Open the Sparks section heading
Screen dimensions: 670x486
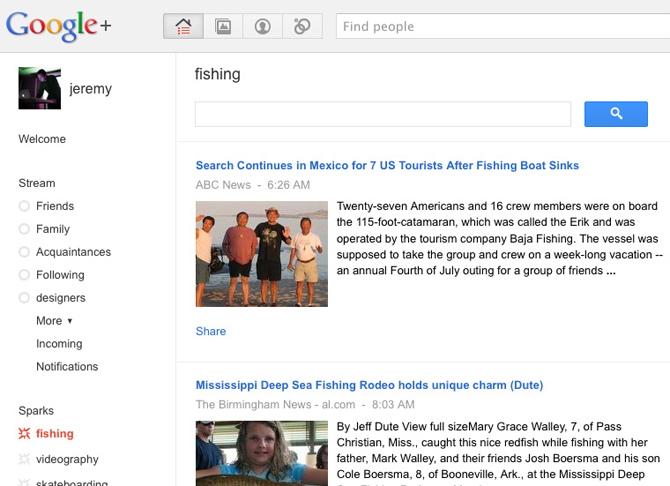click(x=36, y=411)
